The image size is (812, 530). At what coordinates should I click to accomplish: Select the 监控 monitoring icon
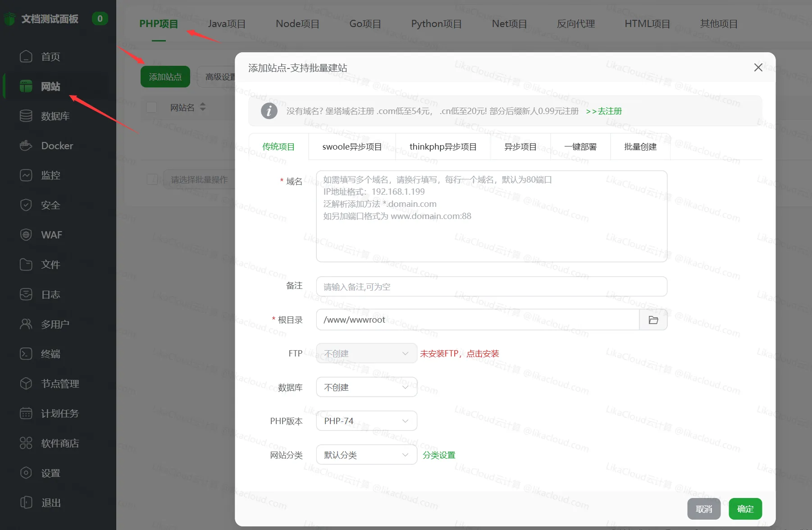50,175
